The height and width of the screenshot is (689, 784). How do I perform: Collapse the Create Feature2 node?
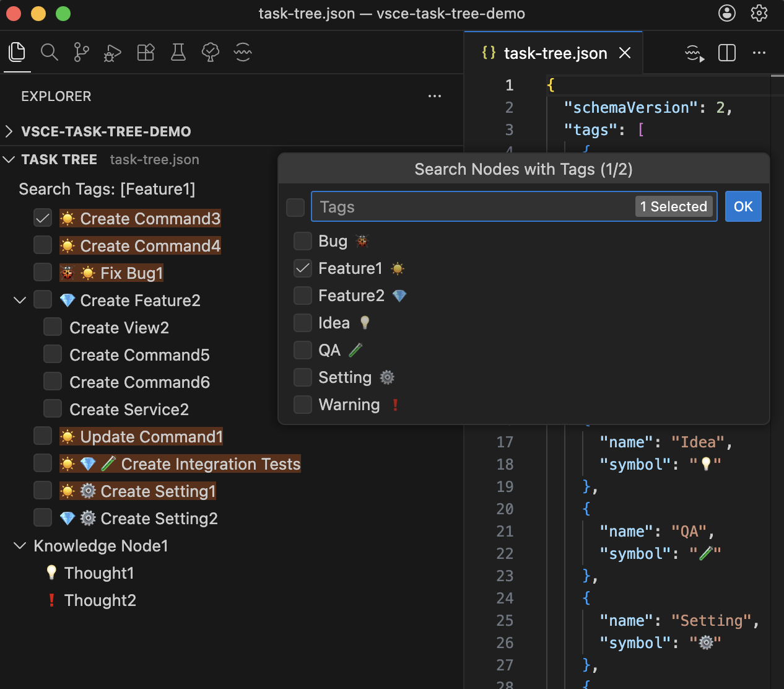(20, 301)
